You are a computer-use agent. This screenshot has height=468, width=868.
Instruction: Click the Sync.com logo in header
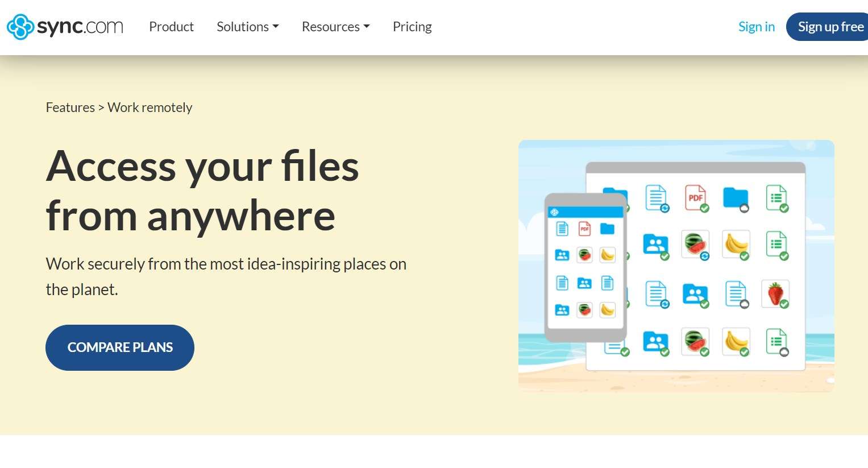65,27
